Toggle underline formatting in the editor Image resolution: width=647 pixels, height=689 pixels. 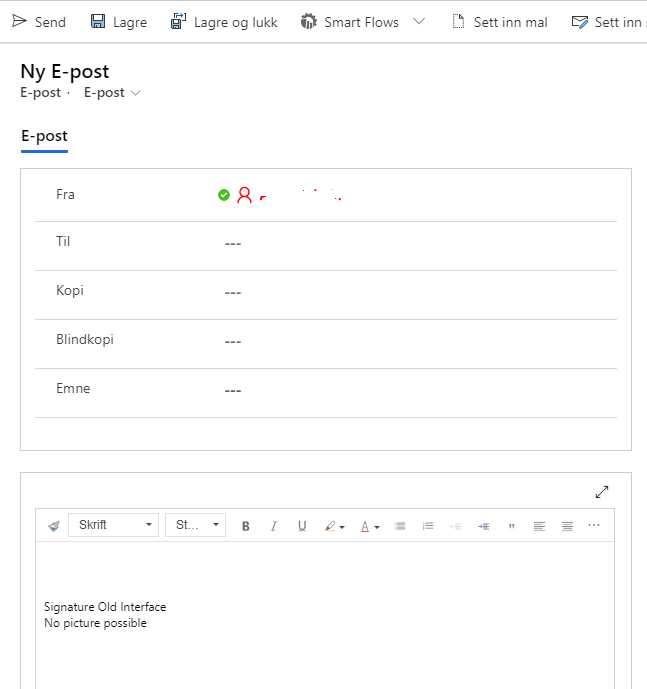302,526
